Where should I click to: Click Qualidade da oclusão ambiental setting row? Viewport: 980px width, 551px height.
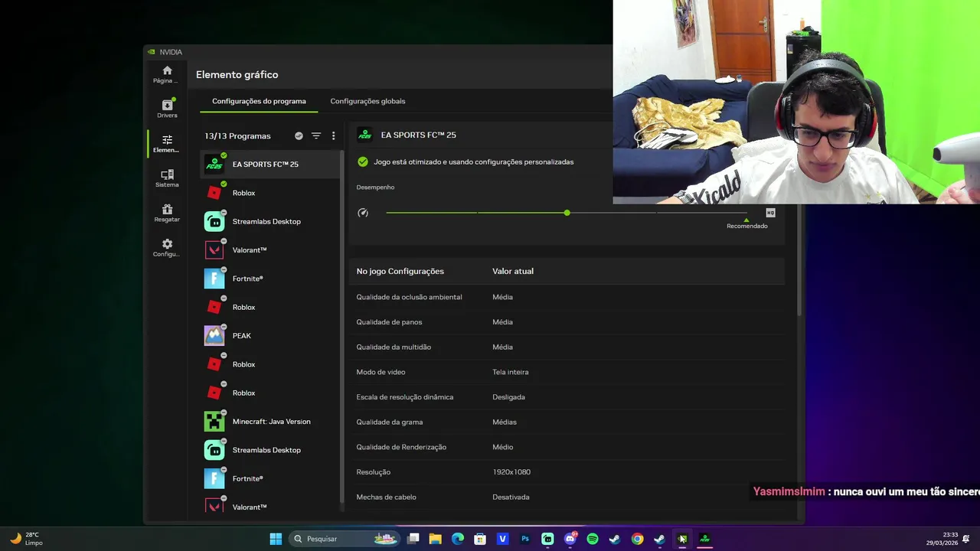pos(567,297)
